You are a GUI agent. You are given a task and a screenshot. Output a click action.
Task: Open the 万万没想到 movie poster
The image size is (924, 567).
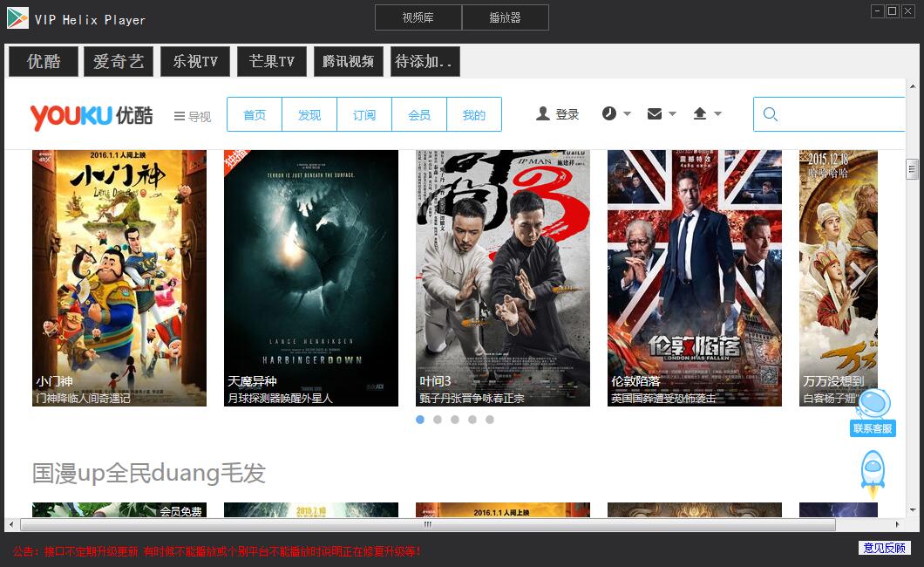839,278
